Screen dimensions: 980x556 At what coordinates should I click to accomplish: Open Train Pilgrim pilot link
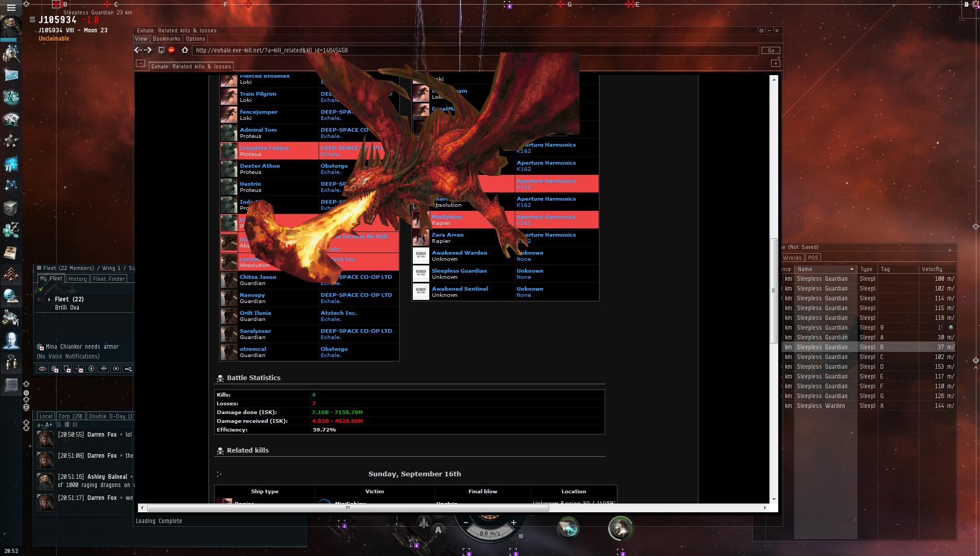coord(258,94)
